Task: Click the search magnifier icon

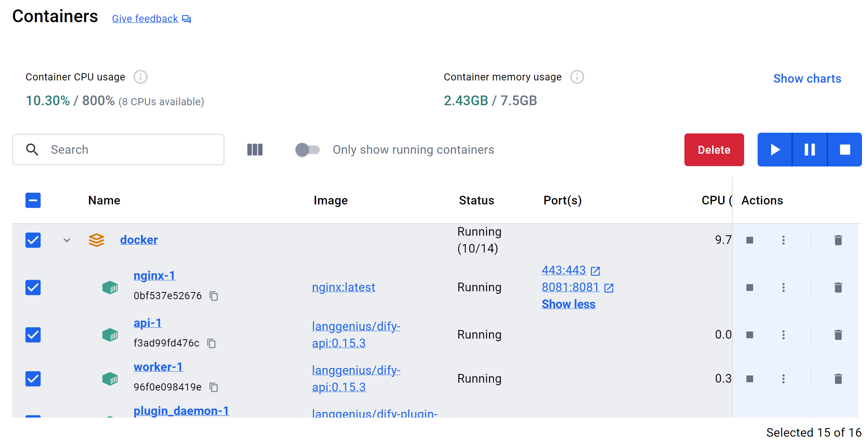Action: [32, 150]
